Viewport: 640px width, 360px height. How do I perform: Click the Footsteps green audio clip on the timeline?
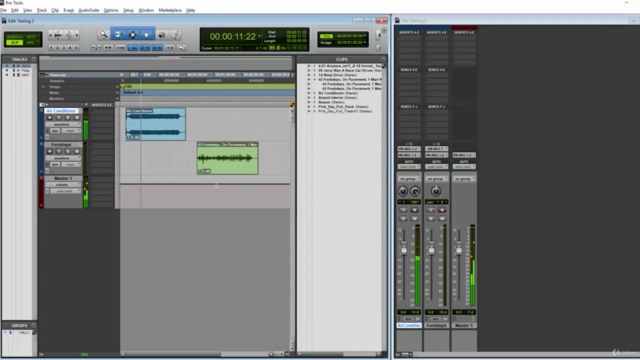tap(227, 158)
